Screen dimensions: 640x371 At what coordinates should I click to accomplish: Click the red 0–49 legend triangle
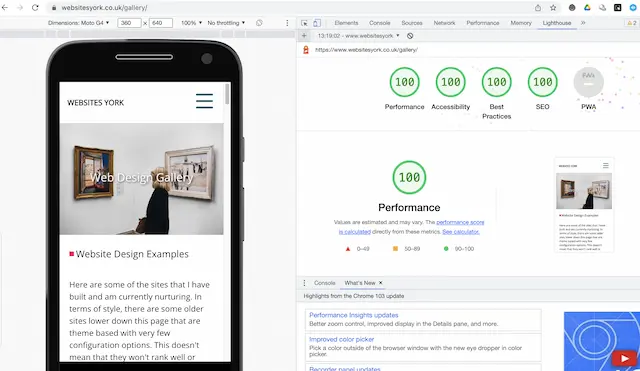348,249
